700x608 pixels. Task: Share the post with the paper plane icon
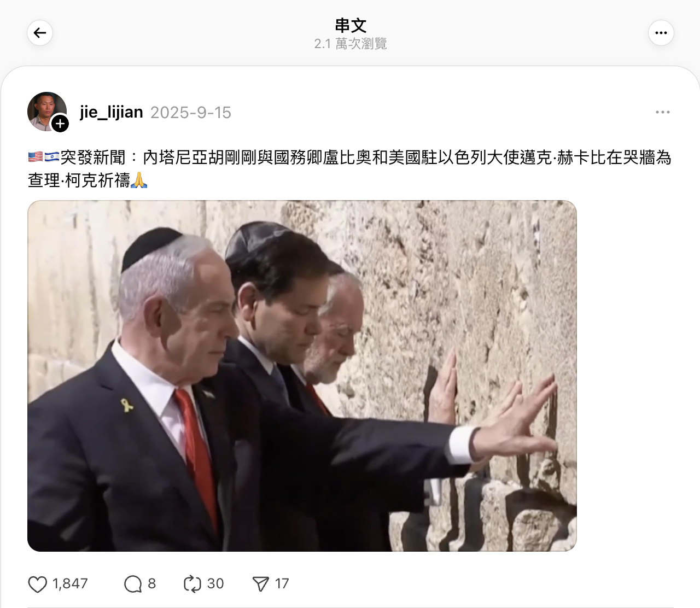(260, 584)
